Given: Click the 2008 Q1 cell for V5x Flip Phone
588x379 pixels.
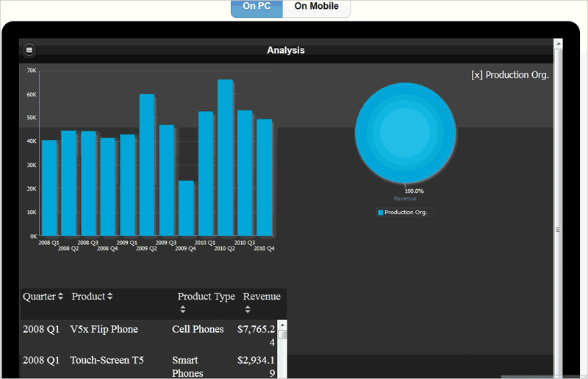Looking at the screenshot, I should coord(41,329).
